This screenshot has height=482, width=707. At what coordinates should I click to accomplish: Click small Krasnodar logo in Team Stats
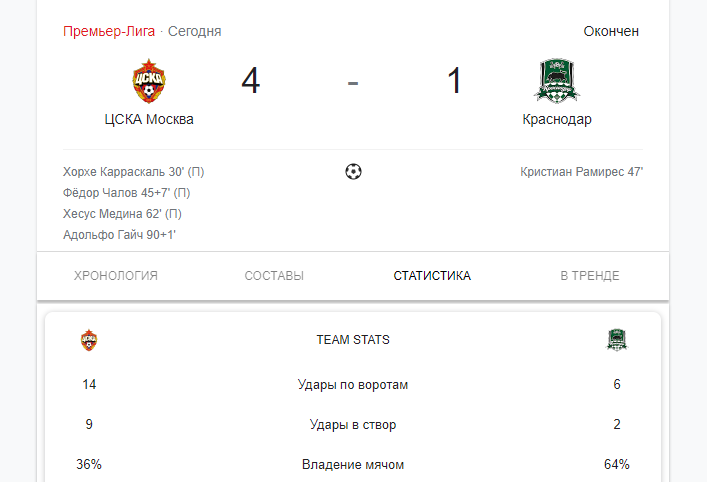[617, 340]
